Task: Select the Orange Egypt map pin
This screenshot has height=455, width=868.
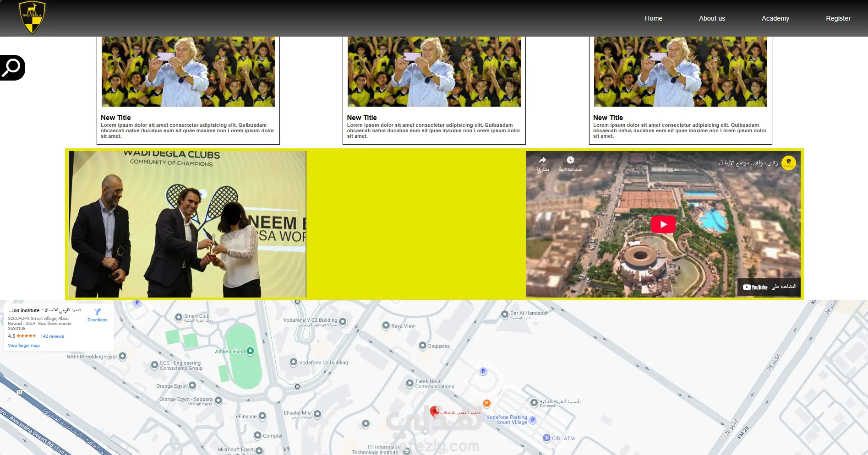Action: pos(192,385)
